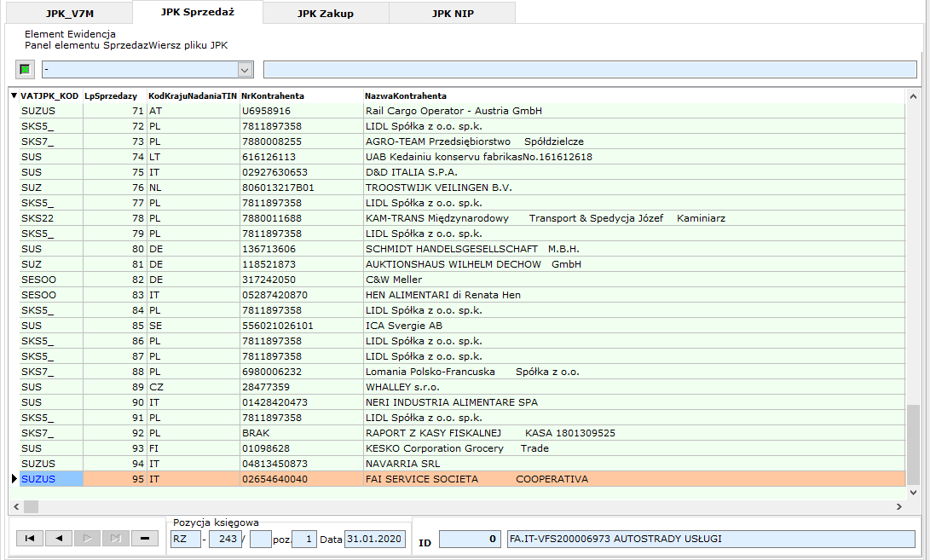Viewport: 930px width, 560px height.
Task: Open the JPK Sprzedaż tab
Action: point(198,12)
